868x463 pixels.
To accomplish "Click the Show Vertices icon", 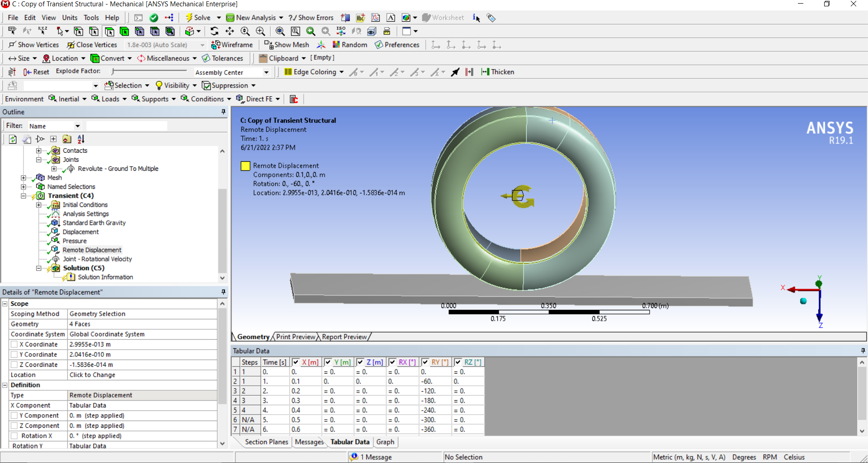I will tap(12, 45).
